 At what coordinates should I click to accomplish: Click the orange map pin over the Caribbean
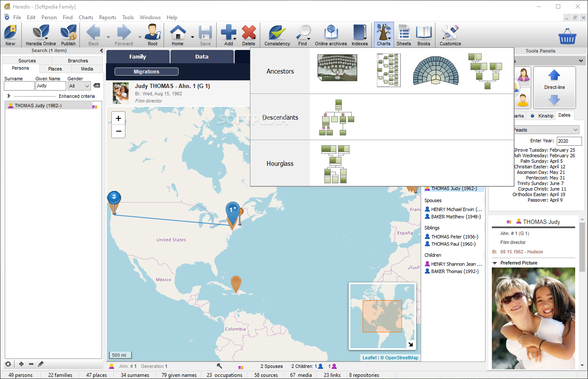(236, 284)
